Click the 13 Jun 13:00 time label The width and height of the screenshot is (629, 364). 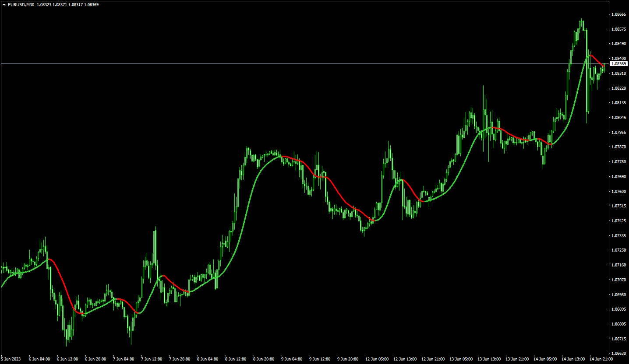(489, 359)
